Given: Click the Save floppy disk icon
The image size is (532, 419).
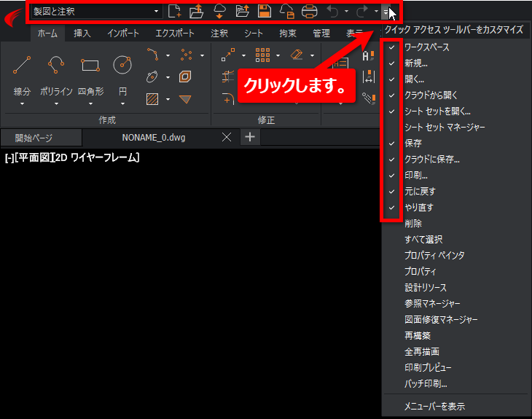Looking at the screenshot, I should tap(265, 11).
